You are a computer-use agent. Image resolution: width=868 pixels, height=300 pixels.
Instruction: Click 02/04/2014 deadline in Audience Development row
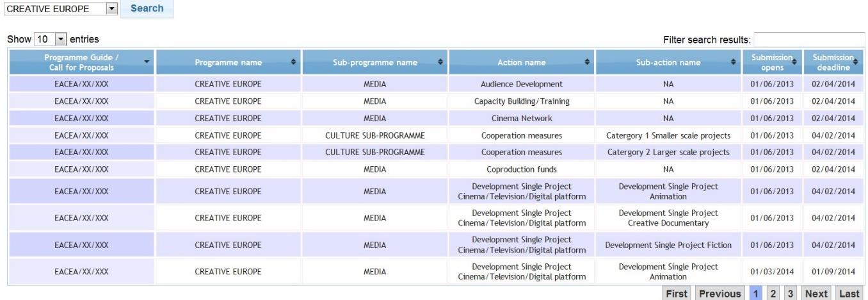coord(833,84)
